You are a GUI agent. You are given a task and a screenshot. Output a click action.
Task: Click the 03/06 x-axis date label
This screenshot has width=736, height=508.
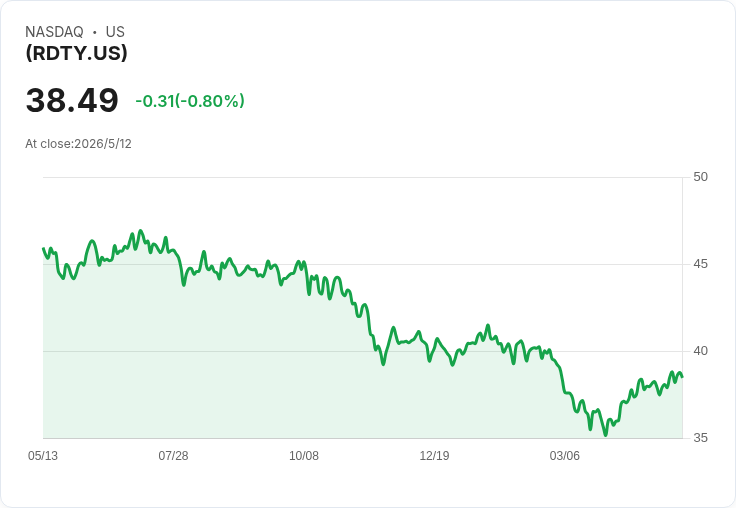pyautogui.click(x=565, y=456)
